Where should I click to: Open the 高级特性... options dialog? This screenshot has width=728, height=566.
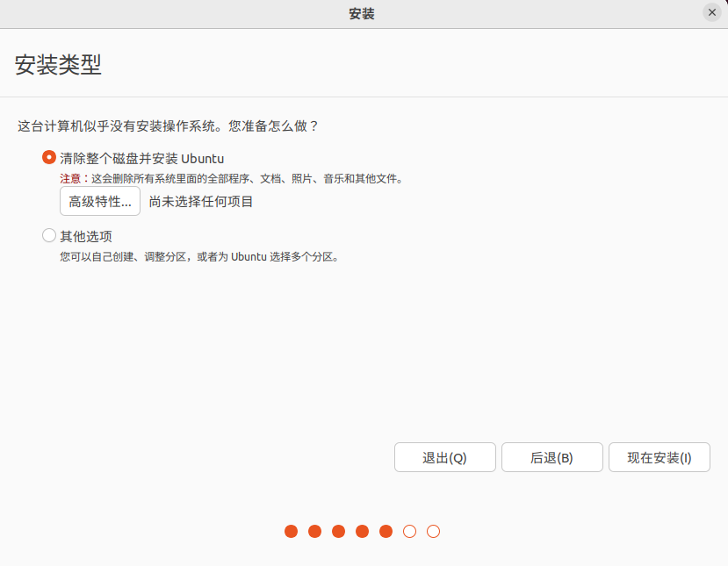pyautogui.click(x=100, y=201)
